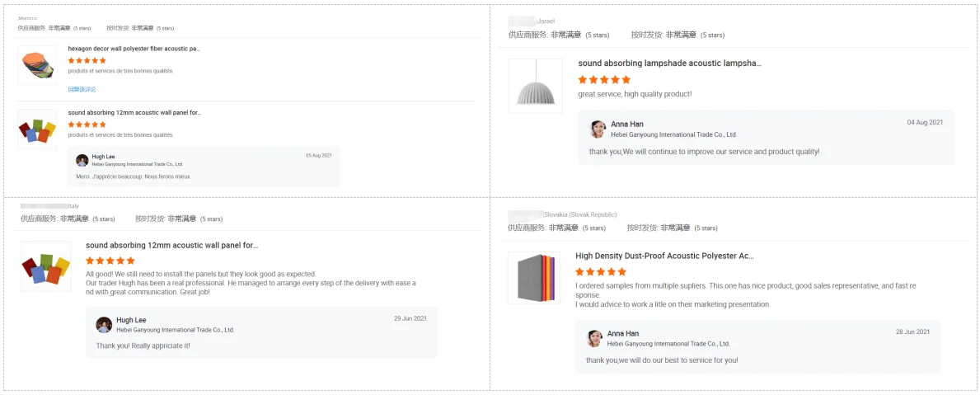The height and width of the screenshot is (395, 980).
Task: Click Anna Han's avatar in the 28 Jun 2021 reply
Action: [594, 338]
